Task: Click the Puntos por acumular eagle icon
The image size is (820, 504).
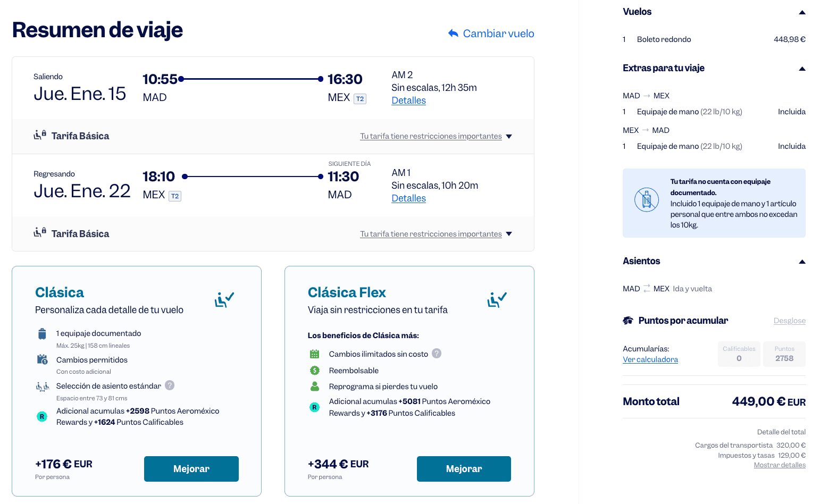Action: point(628,321)
